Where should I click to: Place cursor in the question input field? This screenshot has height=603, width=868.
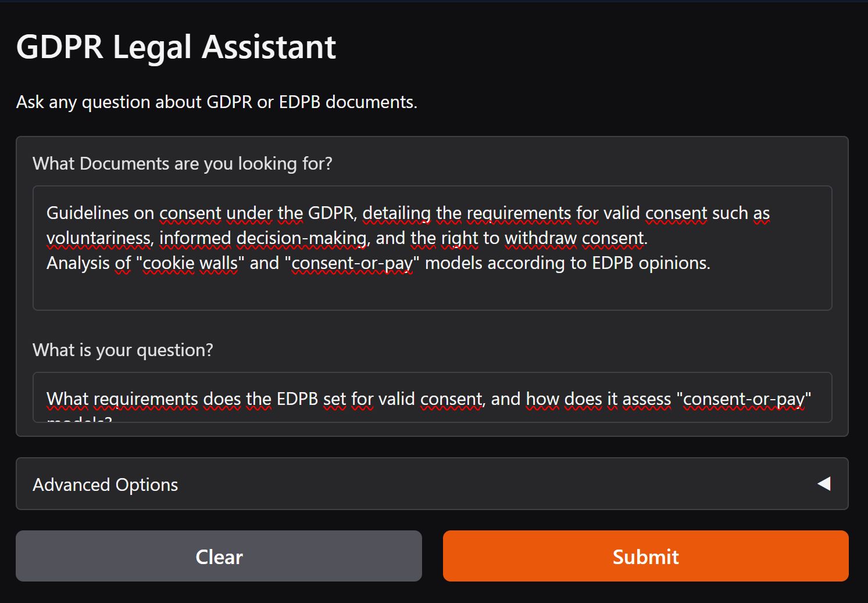click(434, 399)
